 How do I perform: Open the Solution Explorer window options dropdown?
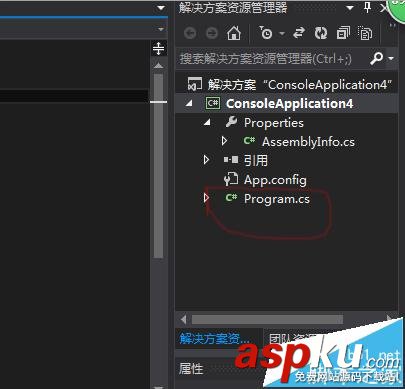(350, 7)
